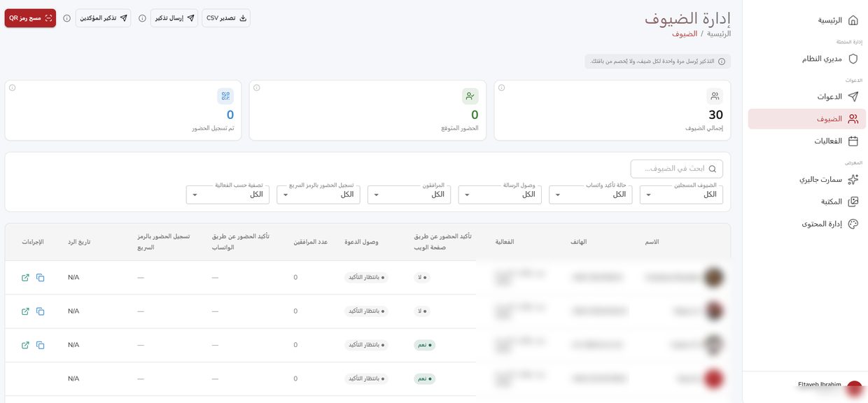The image size is (868, 403).
Task: Click the info icon beside تذكير المؤكدين
Action: click(x=67, y=18)
